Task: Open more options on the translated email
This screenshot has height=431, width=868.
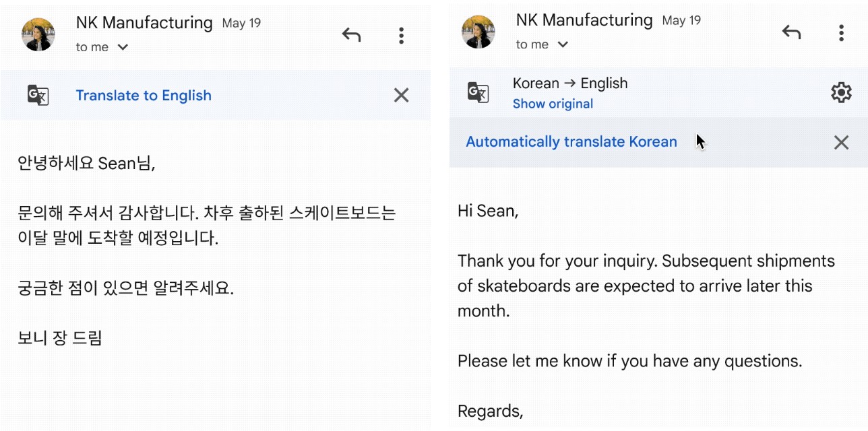Action: (841, 32)
